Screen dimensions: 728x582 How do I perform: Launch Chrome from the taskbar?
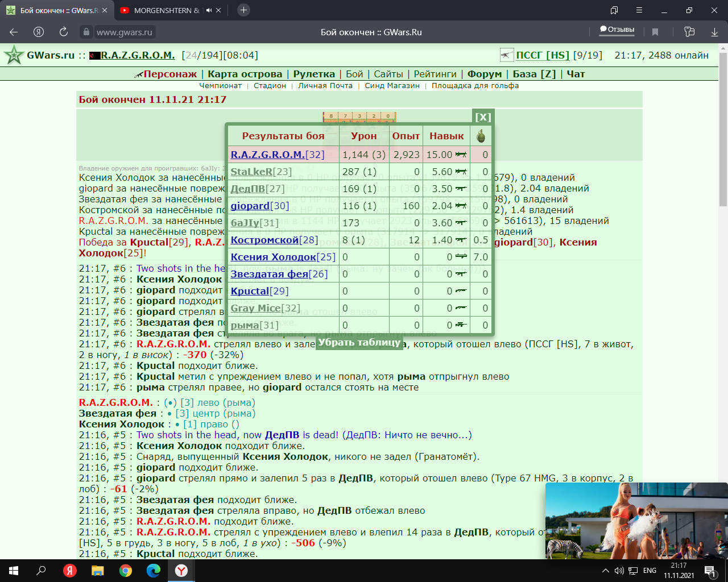coord(126,571)
